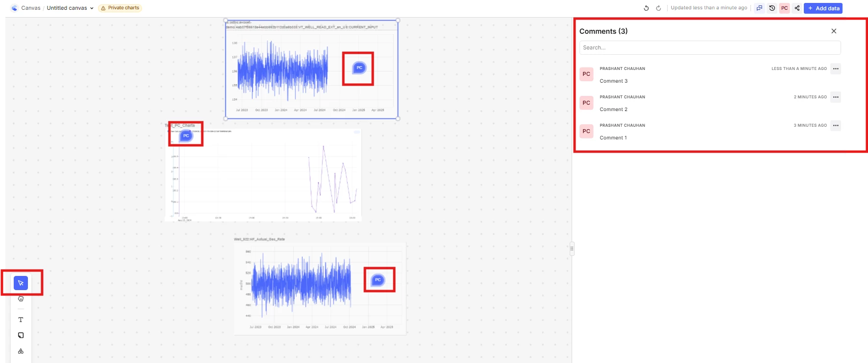This screenshot has height=363, width=868.
Task: Expand the Untitled canvas dropdown
Action: (x=70, y=8)
